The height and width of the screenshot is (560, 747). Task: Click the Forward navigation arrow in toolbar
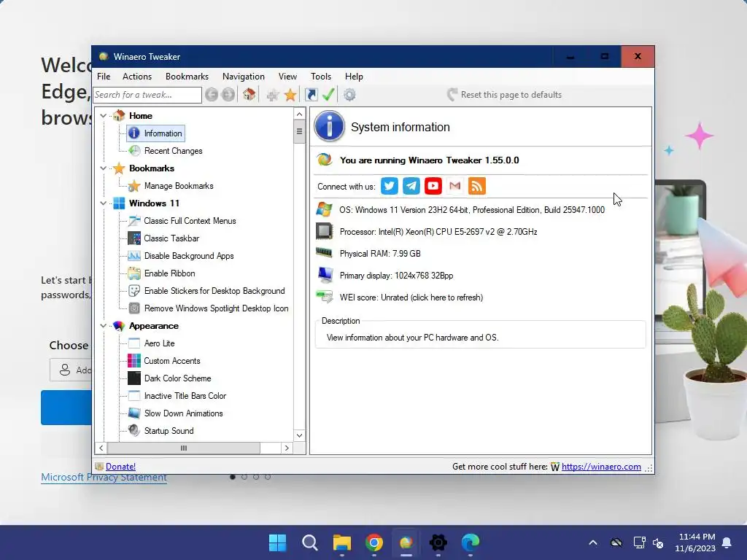228,95
